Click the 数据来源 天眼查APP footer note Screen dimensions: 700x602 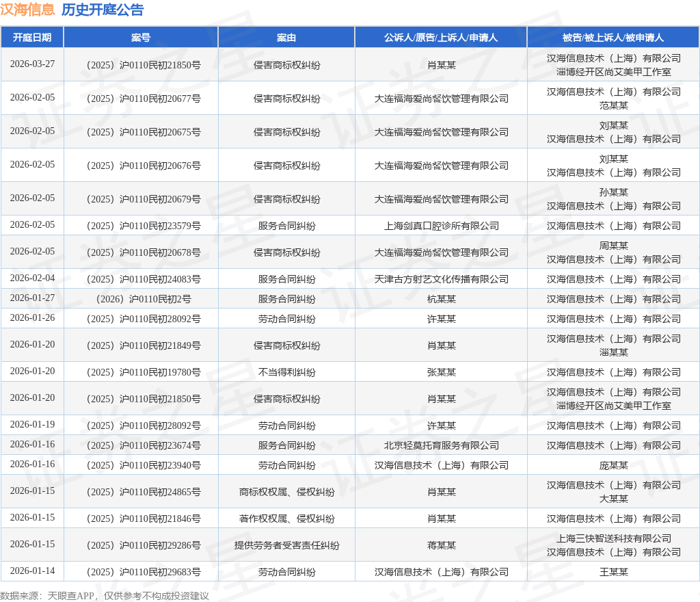[x=105, y=596]
